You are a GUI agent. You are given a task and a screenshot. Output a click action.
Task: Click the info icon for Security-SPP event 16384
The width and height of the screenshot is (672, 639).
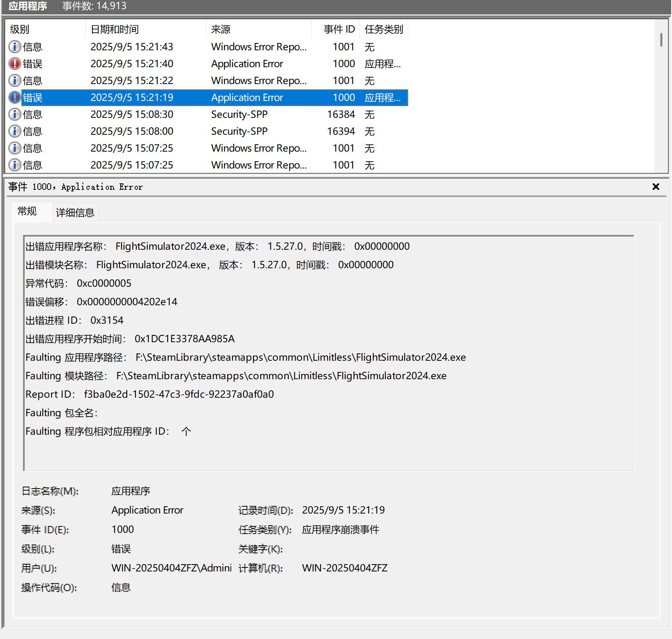coord(15,115)
